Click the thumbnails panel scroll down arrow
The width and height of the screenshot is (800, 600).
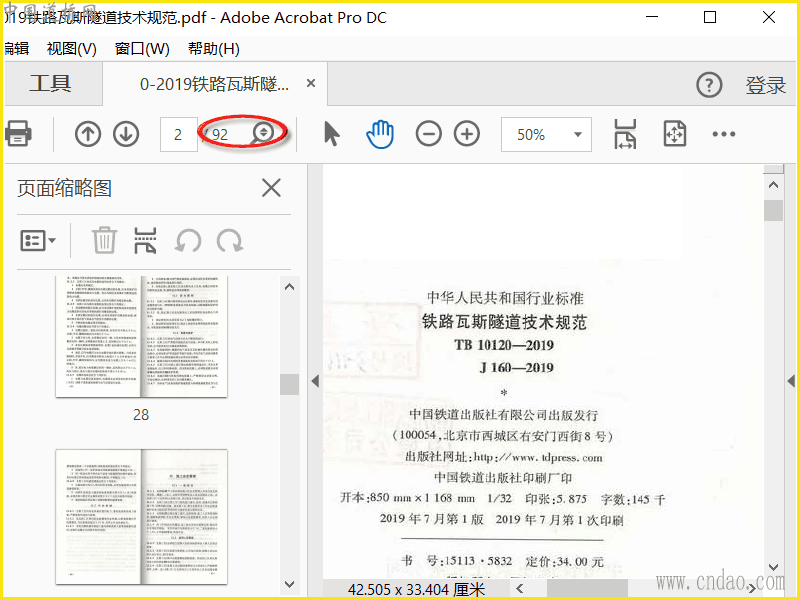(x=289, y=584)
